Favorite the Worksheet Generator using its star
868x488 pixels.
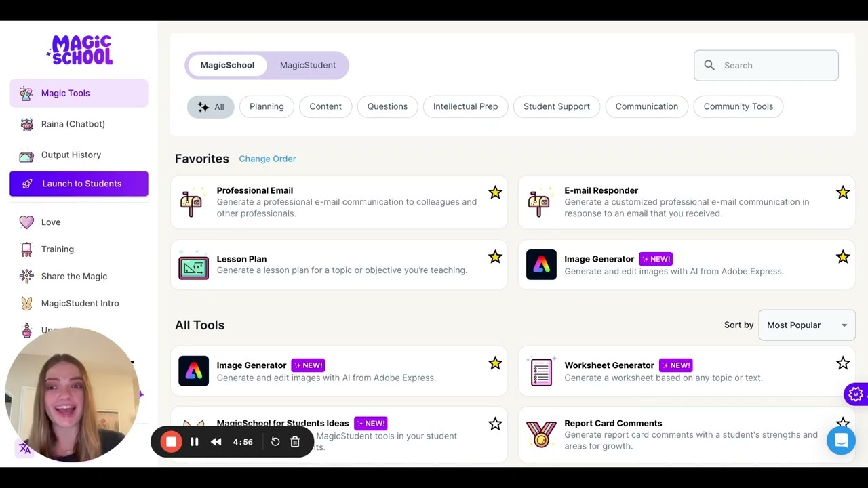tap(843, 363)
